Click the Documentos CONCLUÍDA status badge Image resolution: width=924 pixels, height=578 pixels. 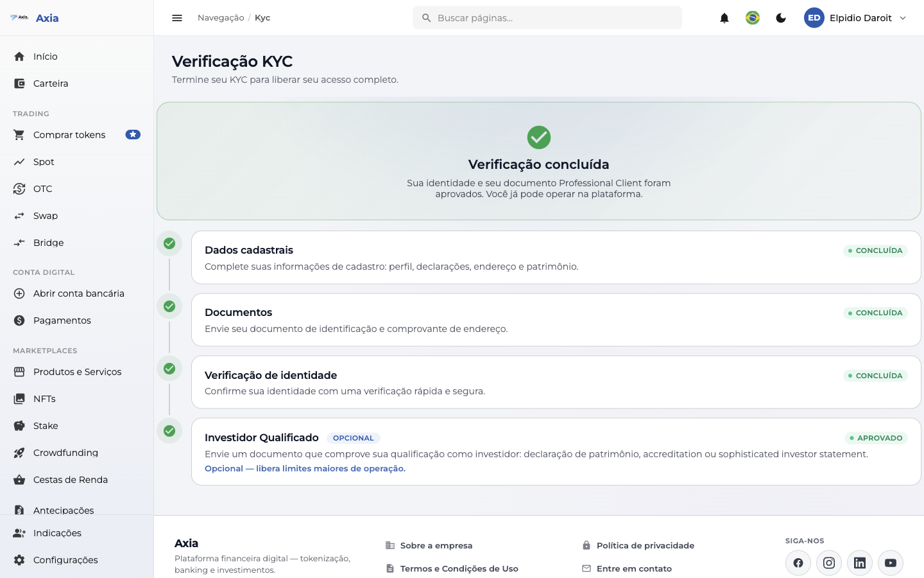click(875, 313)
